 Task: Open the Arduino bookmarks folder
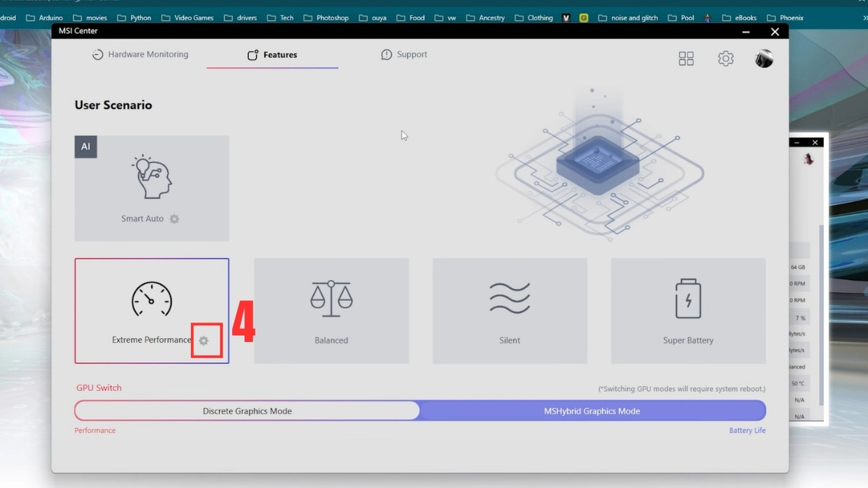[45, 17]
